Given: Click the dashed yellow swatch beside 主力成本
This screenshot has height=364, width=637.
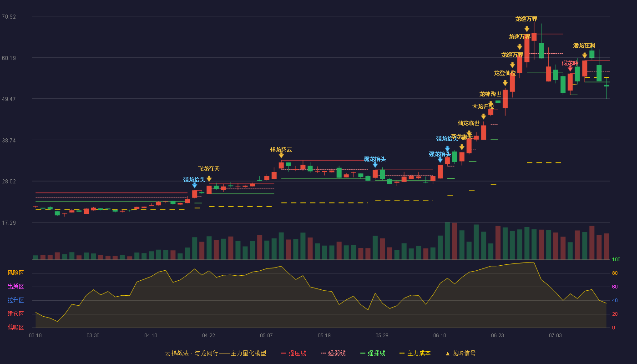Looking at the screenshot, I should pyautogui.click(x=402, y=353).
